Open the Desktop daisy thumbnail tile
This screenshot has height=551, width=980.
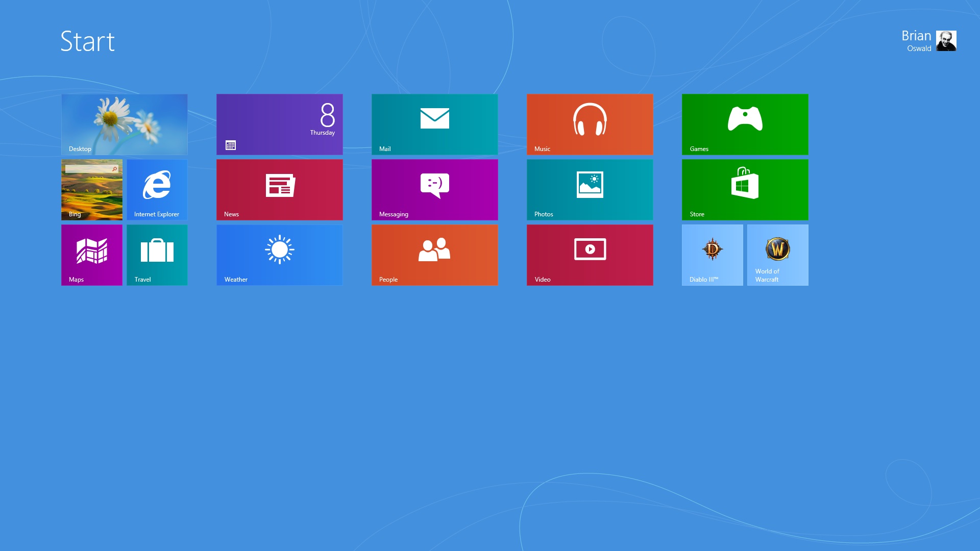coord(124,124)
